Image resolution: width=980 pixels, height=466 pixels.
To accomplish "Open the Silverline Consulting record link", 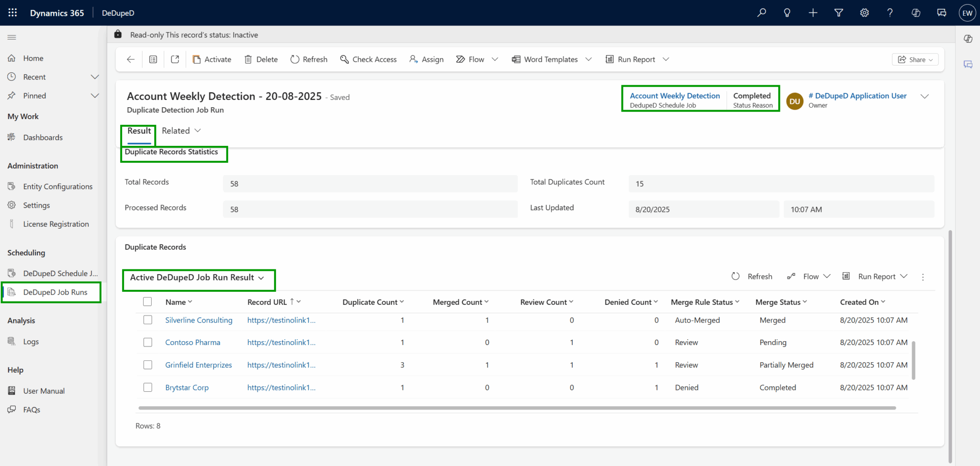I will [x=199, y=320].
